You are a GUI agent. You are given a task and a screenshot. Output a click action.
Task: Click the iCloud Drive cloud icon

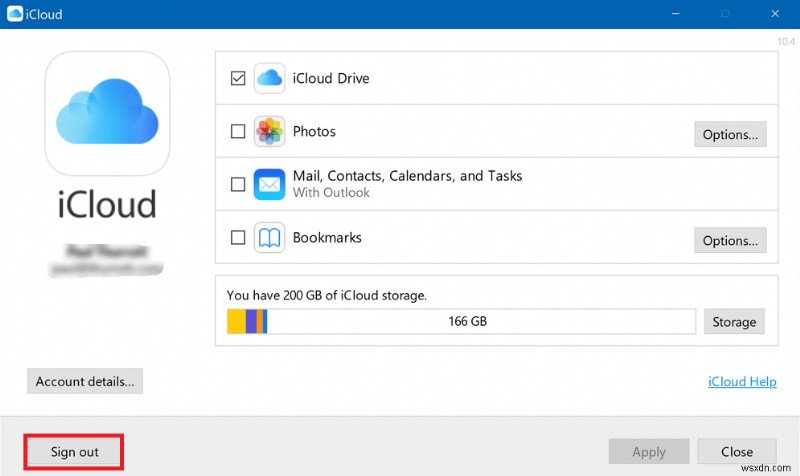(x=269, y=78)
